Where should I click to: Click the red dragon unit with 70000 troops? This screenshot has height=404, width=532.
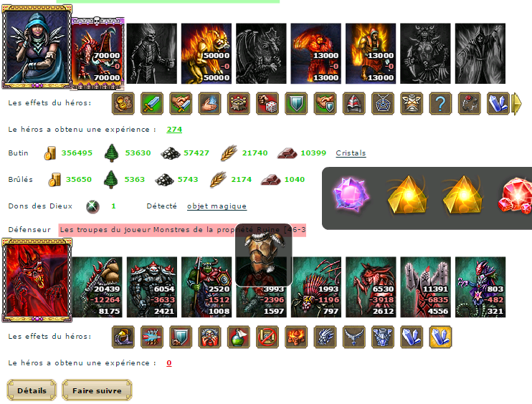click(98, 54)
